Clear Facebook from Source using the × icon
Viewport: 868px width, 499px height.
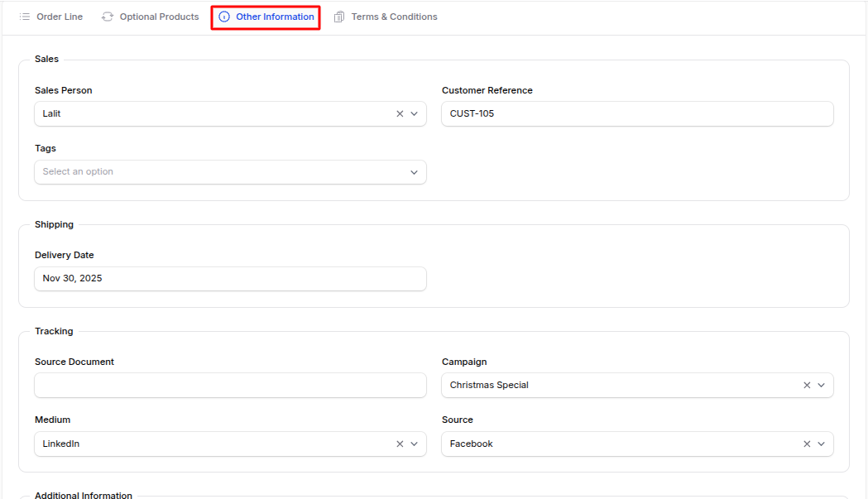tap(807, 444)
